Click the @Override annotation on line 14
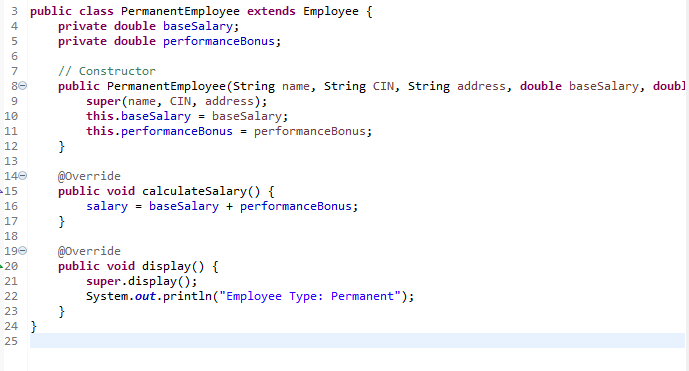 pyautogui.click(x=89, y=176)
